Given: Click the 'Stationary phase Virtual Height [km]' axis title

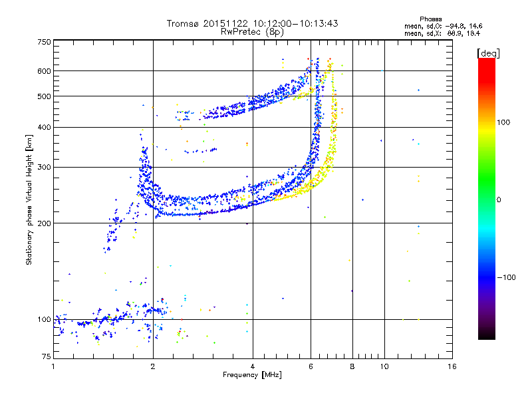Looking at the screenshot, I should click(29, 199).
